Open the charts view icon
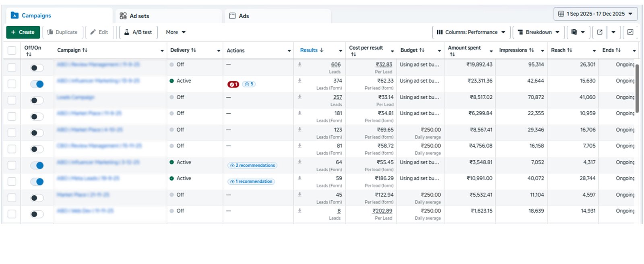 [630, 32]
